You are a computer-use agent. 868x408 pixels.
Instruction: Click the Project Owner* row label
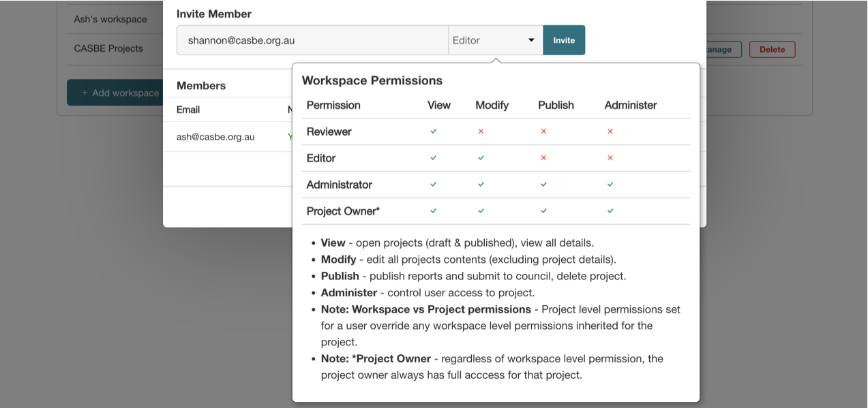point(343,211)
